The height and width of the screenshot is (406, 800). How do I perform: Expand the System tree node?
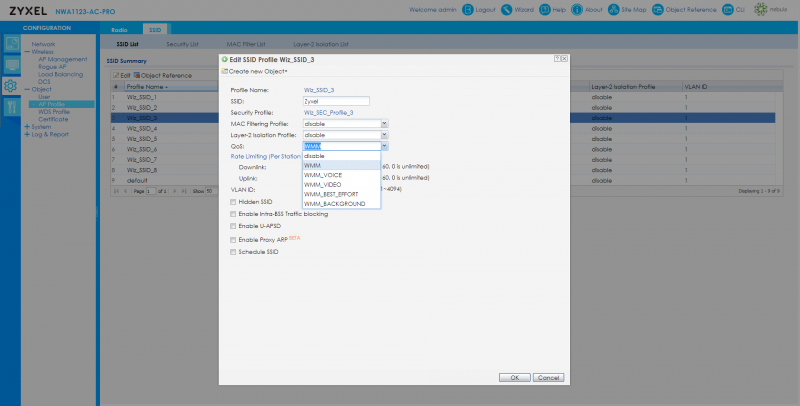coord(27,127)
